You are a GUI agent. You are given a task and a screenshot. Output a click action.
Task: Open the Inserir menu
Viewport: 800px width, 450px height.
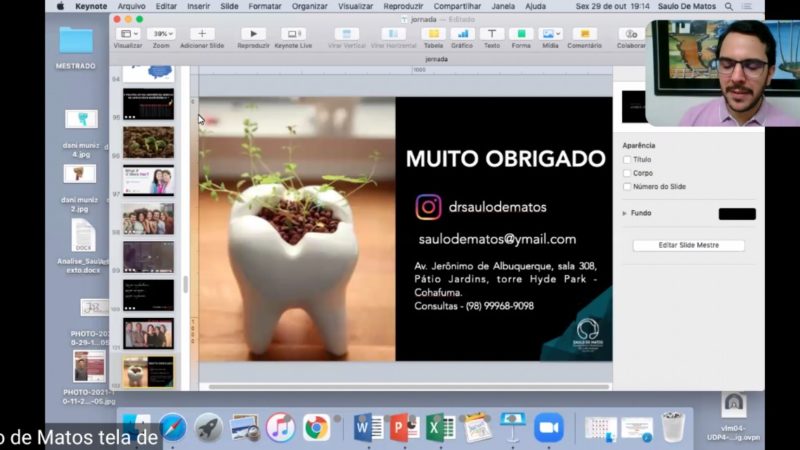[198, 6]
